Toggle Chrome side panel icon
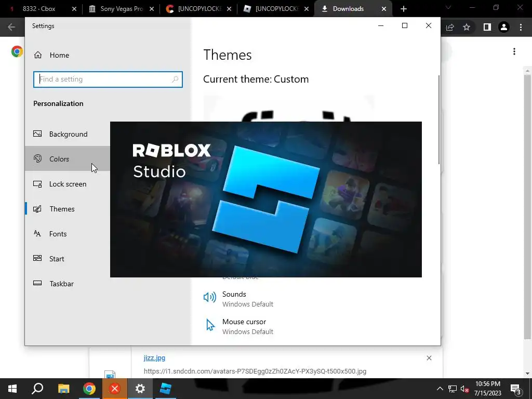Viewport: 532px width, 399px height. 487,27
